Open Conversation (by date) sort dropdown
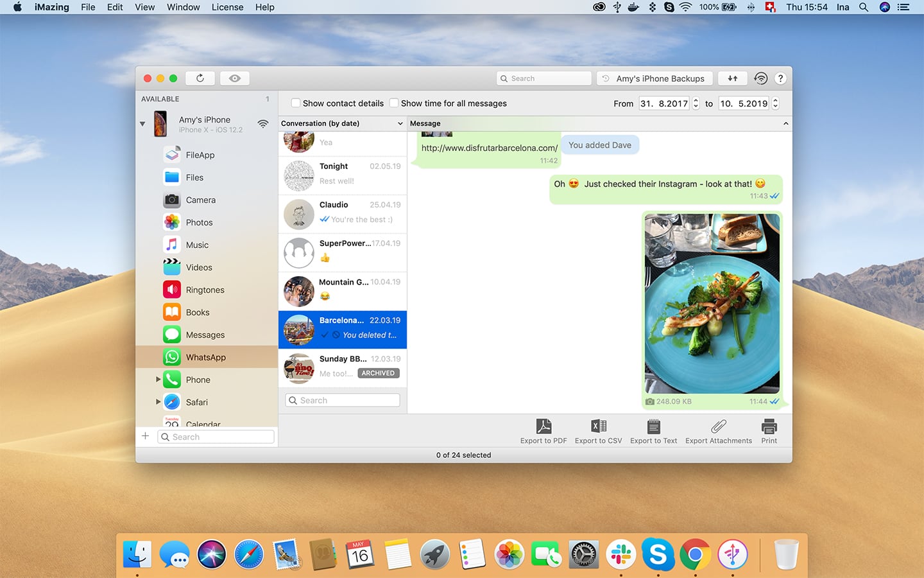 [x=343, y=123]
